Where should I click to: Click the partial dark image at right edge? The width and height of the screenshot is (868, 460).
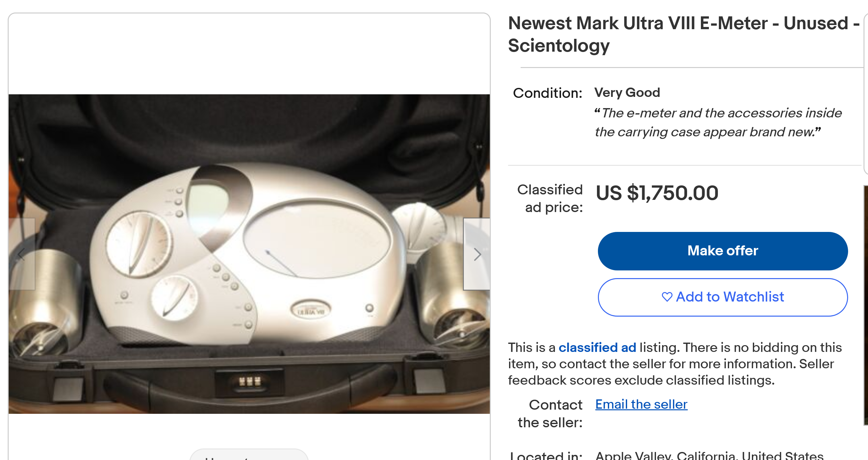point(866,303)
